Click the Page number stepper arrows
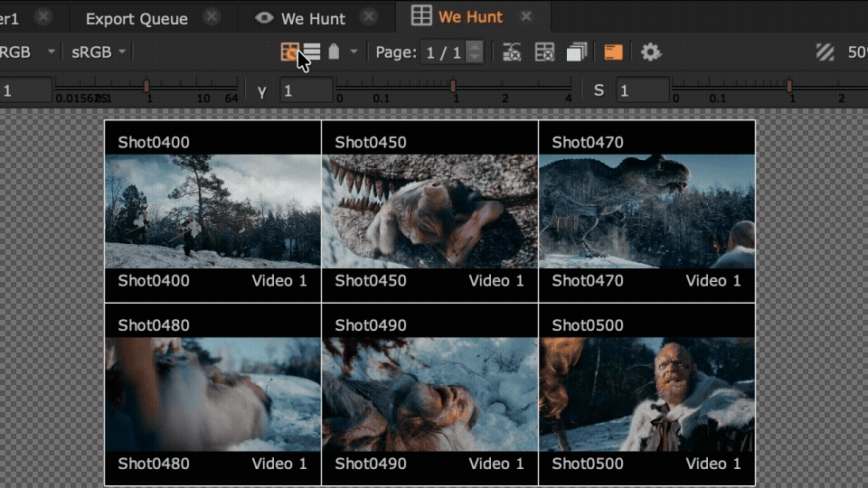 [475, 52]
